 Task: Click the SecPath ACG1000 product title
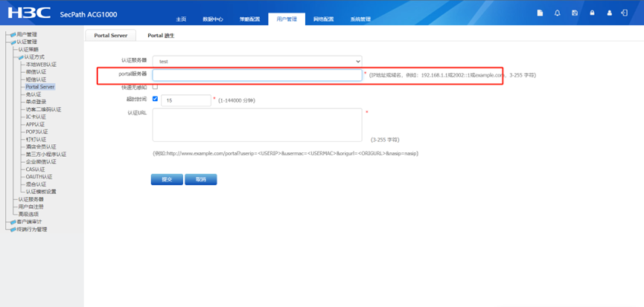click(89, 14)
